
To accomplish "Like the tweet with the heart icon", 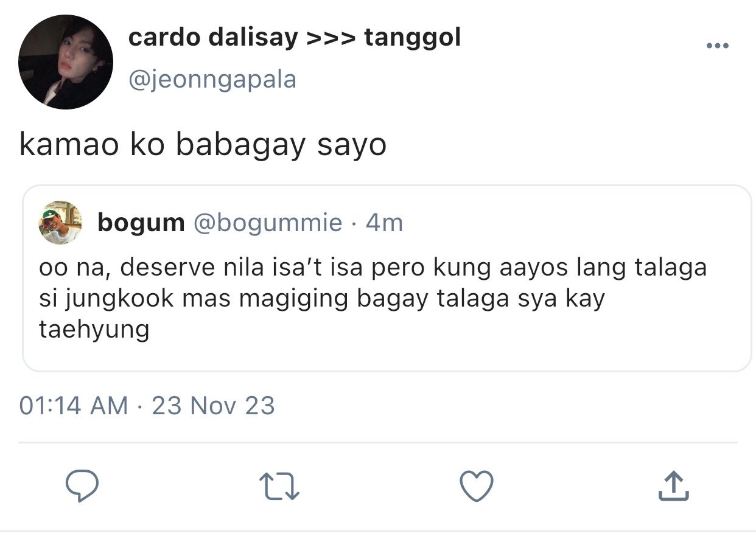I will pos(475,486).
